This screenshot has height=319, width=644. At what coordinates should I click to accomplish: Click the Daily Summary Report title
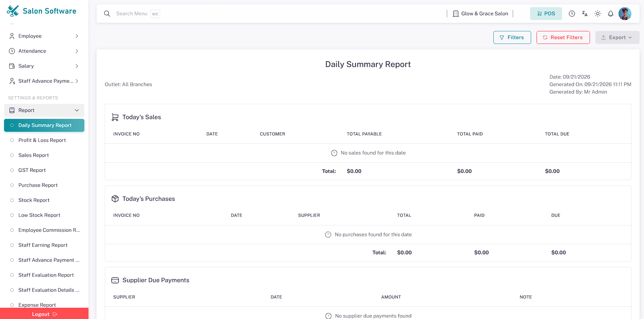point(368,64)
